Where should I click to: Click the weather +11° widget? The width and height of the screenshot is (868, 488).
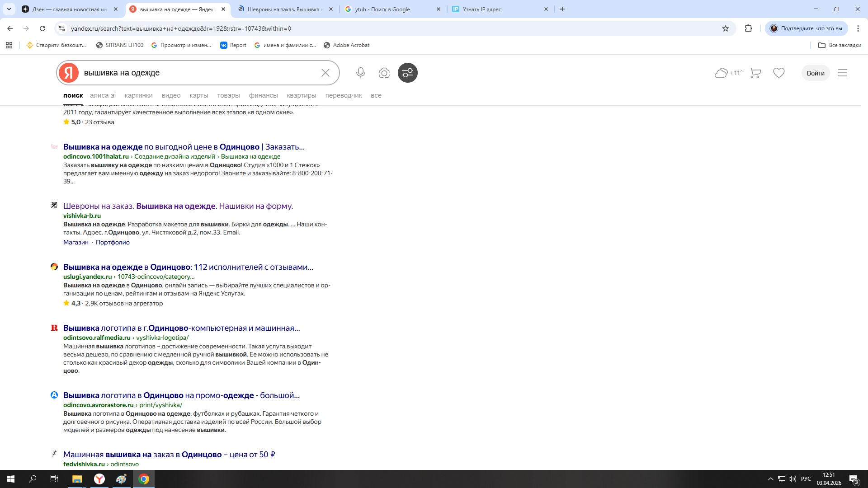pos(728,73)
